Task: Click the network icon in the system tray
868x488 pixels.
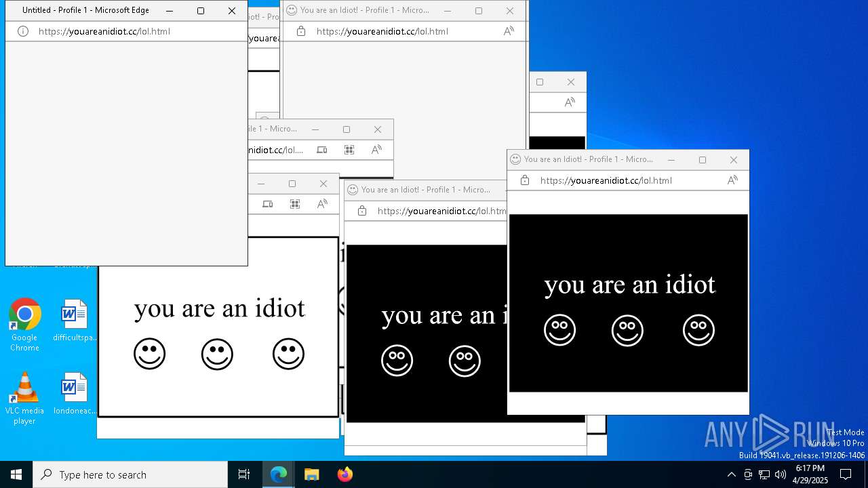Action: click(x=764, y=474)
